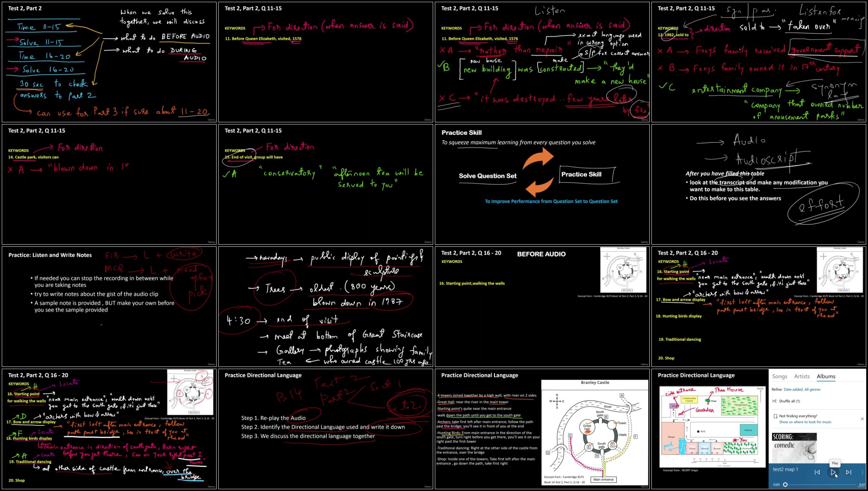Viewport: 868px width, 491px height.
Task: Switch to the Songs tab
Action: point(780,376)
